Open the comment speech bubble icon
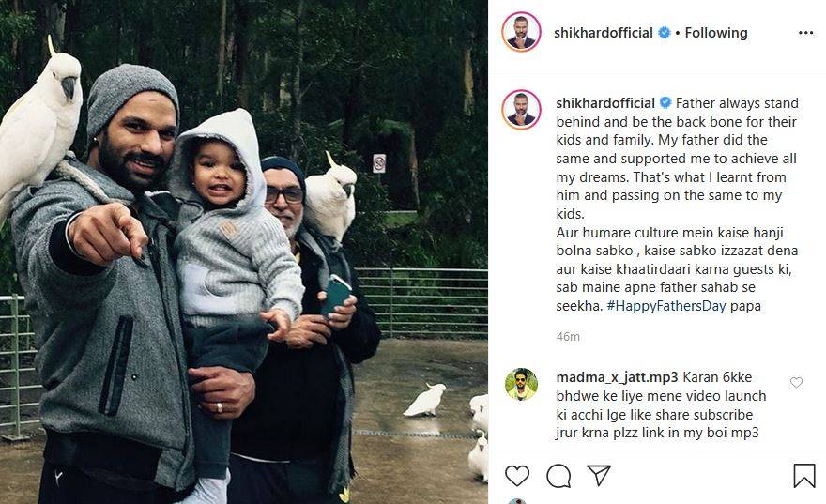Screen dimensions: 826x504 pyautogui.click(x=558, y=476)
